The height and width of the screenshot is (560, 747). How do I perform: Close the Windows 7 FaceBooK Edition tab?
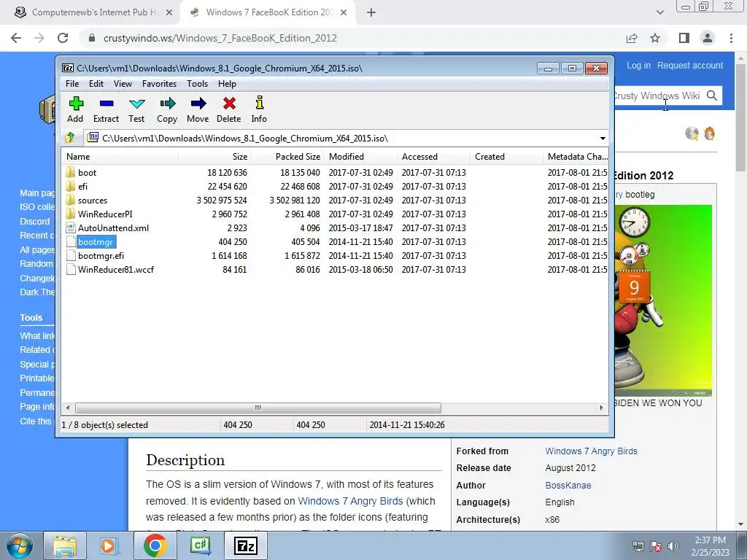(x=344, y=12)
